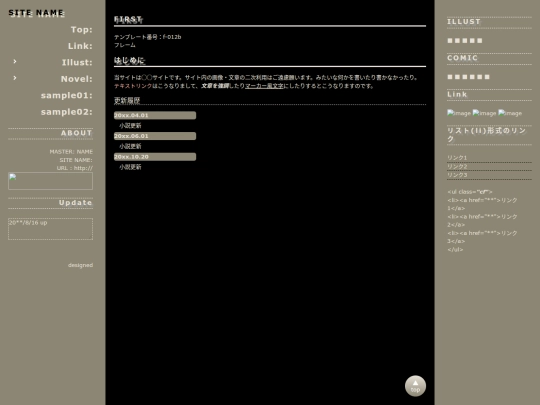Click the SITE NAME title

(x=36, y=13)
